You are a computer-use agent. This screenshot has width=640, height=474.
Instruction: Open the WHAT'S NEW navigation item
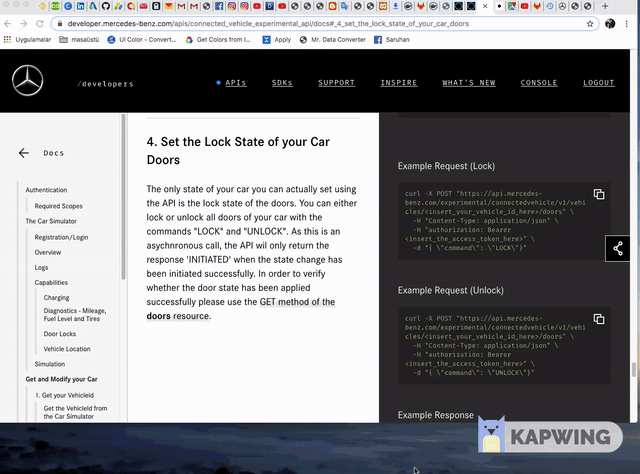(x=469, y=82)
